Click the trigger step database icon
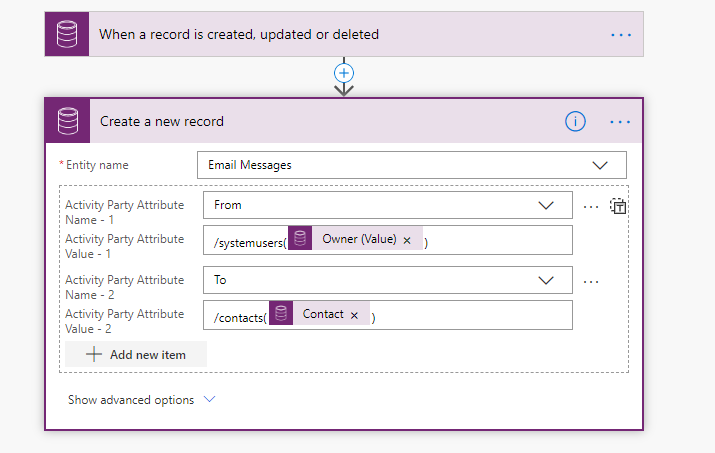Image resolution: width=715 pixels, height=453 pixels. point(67,34)
